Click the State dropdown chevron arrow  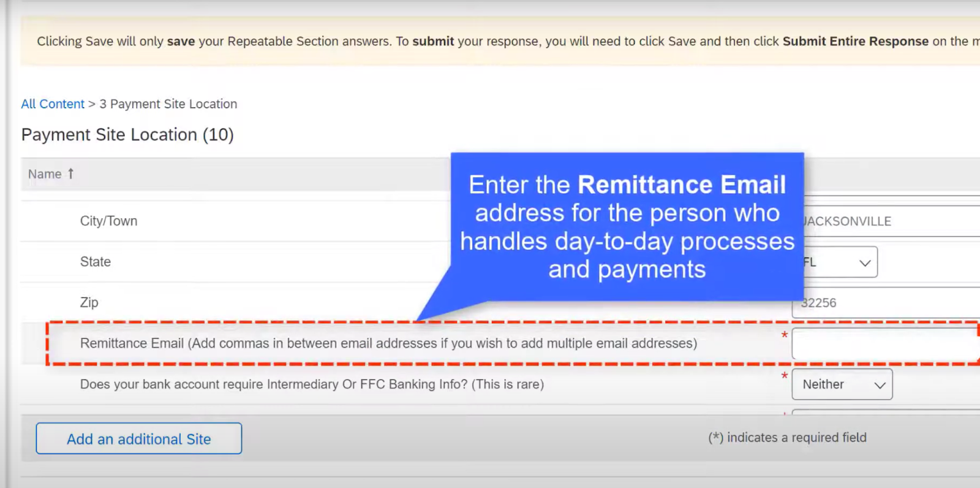click(x=865, y=262)
